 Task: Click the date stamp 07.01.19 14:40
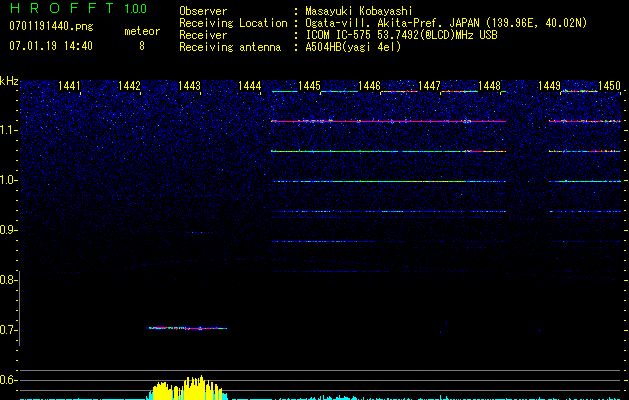pos(51,46)
